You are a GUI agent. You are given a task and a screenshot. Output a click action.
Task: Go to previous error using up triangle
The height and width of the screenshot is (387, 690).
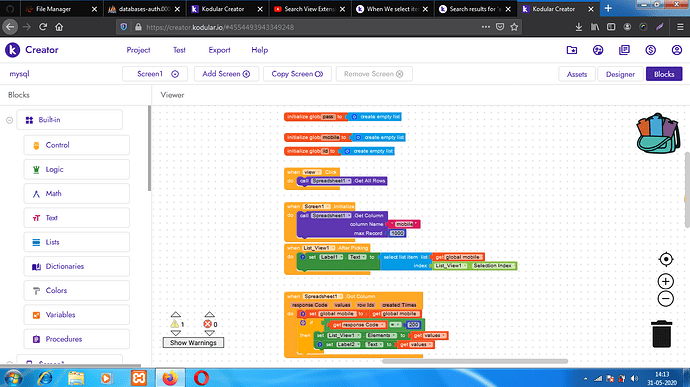209,314
